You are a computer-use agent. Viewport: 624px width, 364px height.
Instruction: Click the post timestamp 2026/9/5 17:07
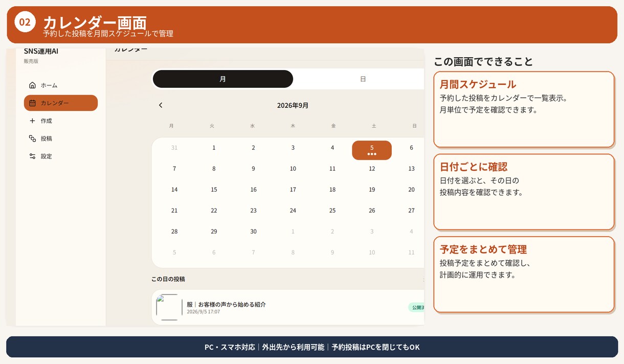pos(203,311)
